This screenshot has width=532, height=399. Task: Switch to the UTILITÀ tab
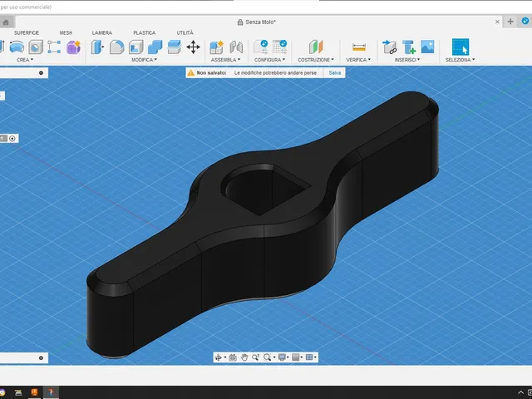point(185,33)
